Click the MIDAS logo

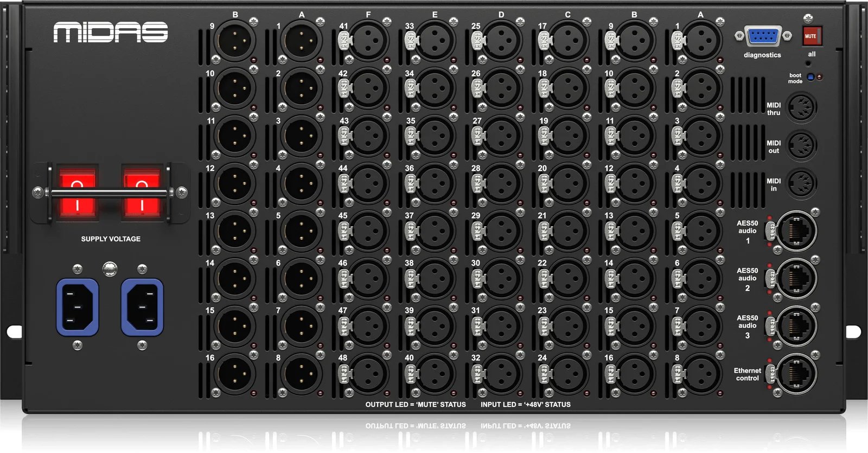(x=111, y=33)
